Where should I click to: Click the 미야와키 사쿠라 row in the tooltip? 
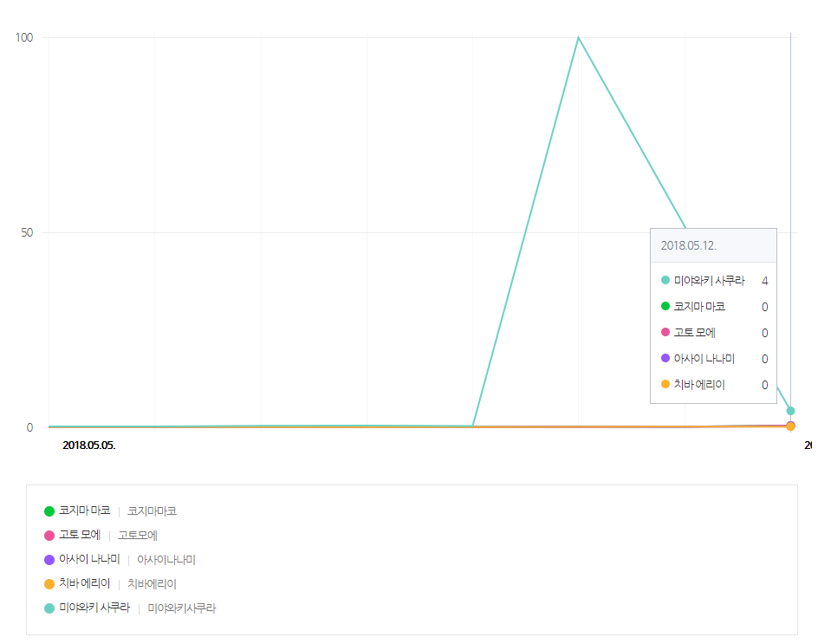pos(713,280)
